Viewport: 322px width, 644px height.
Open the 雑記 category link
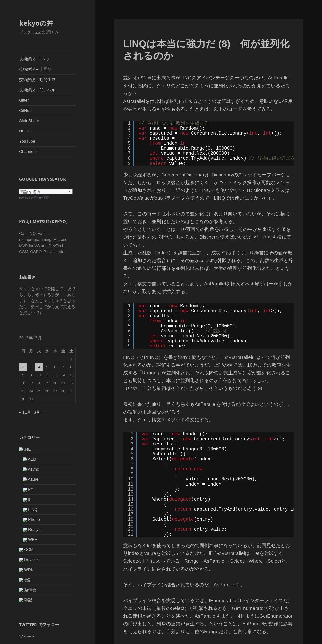click(x=28, y=600)
